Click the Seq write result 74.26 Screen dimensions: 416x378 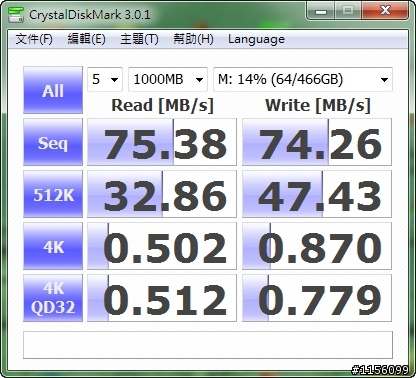click(x=317, y=142)
